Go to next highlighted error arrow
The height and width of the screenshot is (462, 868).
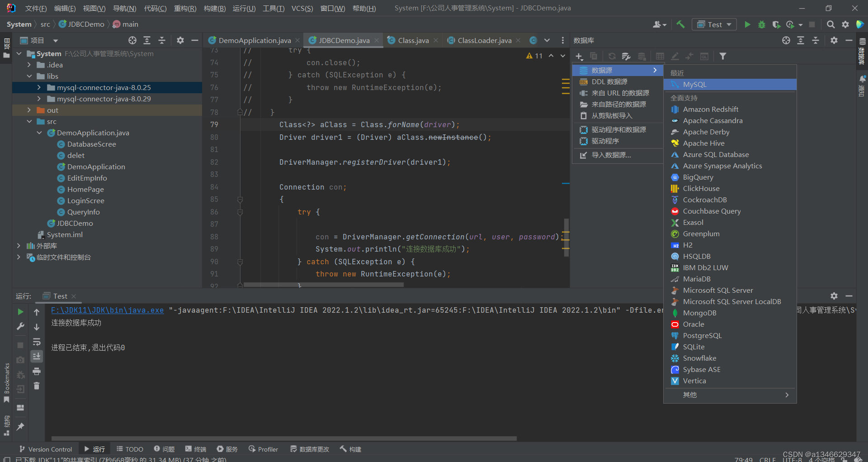(x=563, y=56)
